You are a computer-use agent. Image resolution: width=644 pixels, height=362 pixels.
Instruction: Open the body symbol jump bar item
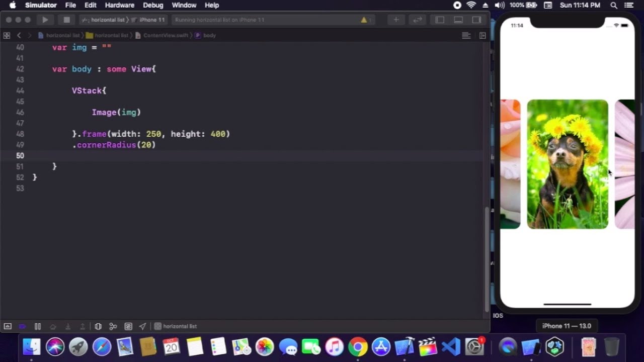205,35
